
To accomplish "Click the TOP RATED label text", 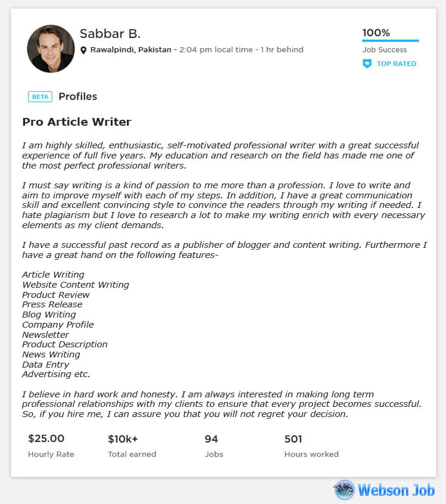I will pyautogui.click(x=397, y=64).
